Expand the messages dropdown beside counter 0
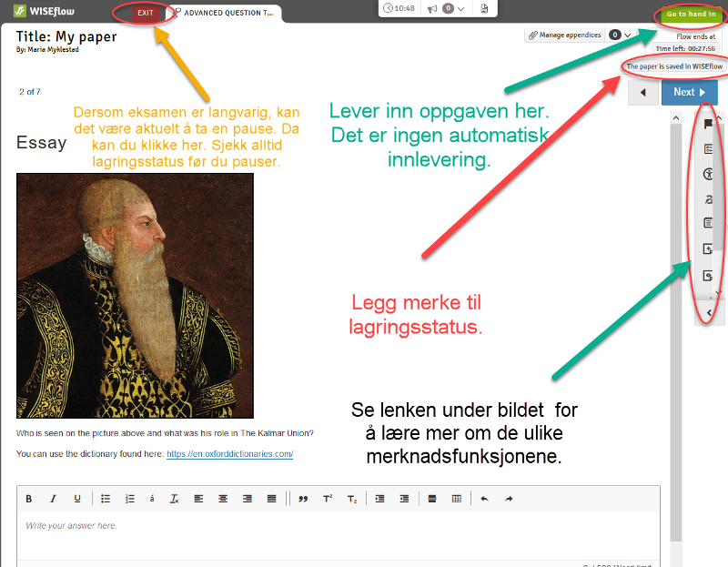 pos(461,8)
